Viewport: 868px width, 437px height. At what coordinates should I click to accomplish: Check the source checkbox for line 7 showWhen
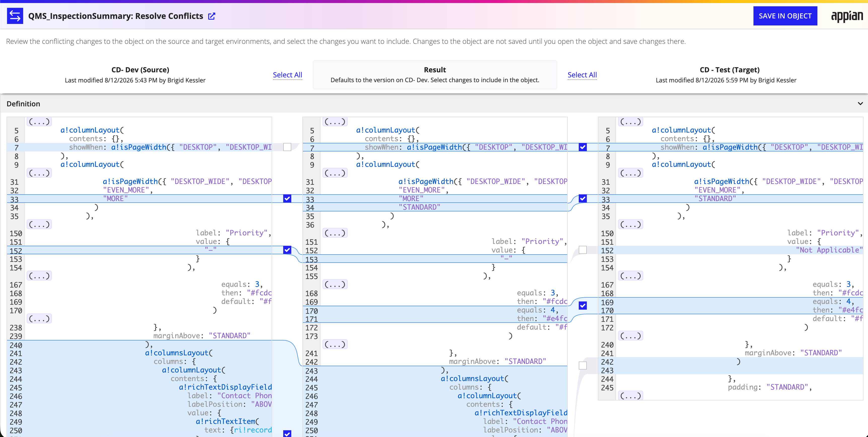(x=287, y=147)
